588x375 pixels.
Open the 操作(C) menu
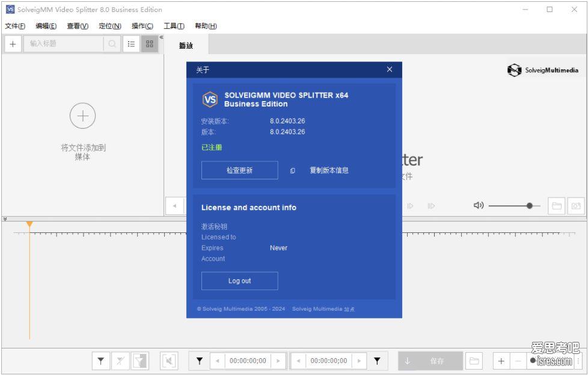142,26
